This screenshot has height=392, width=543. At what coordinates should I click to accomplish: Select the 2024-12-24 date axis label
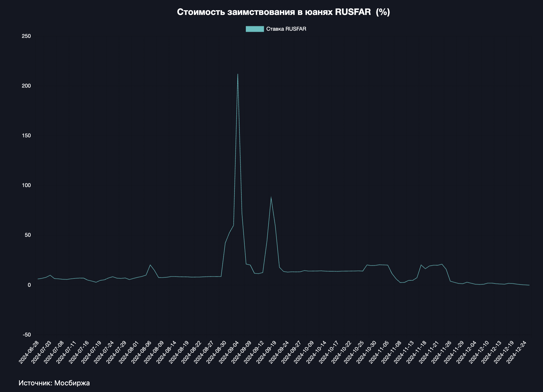click(516, 352)
